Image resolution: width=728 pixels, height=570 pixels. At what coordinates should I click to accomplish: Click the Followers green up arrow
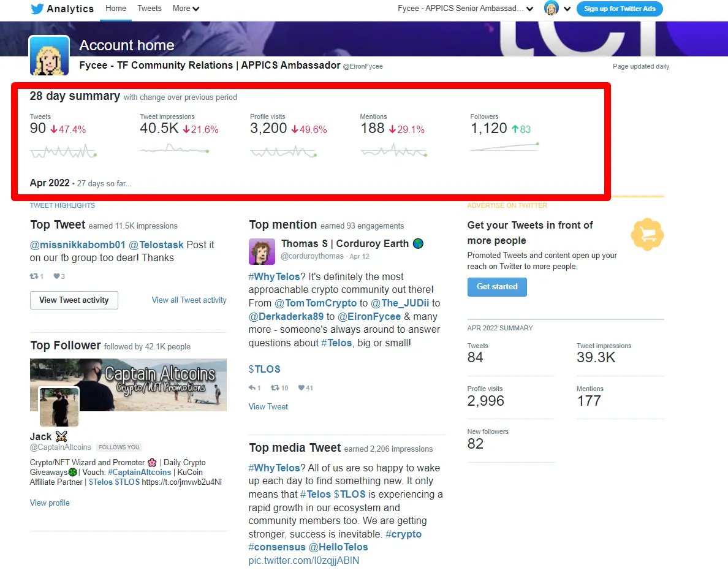coord(514,129)
